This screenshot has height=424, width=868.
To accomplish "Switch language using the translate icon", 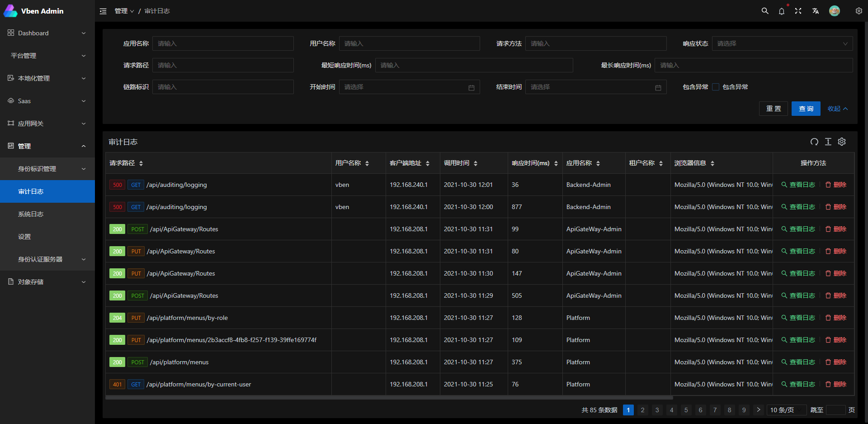I will click(816, 10).
